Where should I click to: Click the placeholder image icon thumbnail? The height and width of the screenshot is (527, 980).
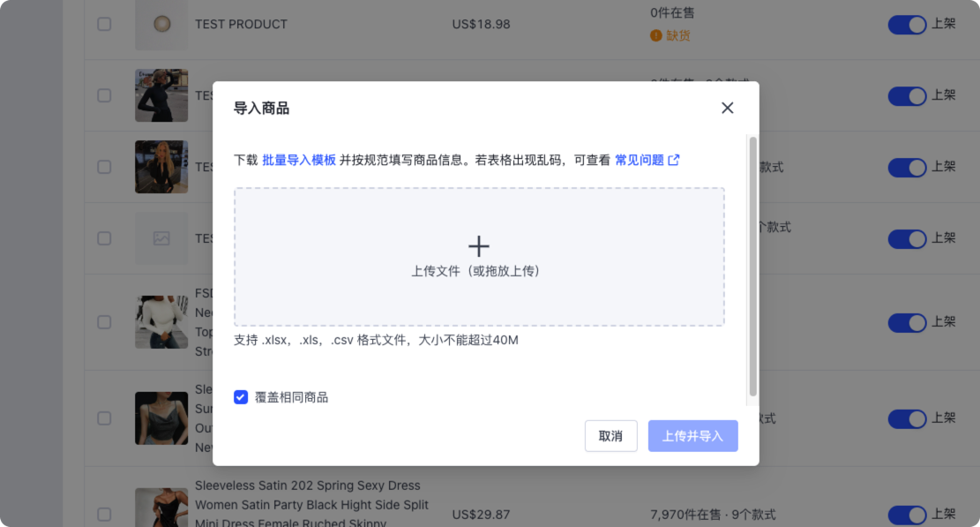[x=161, y=238]
